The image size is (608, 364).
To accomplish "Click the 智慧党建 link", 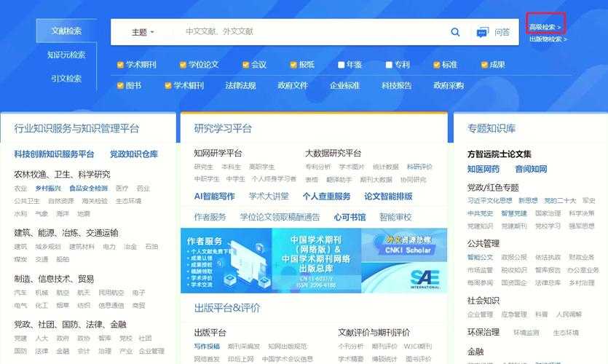I will click(x=514, y=213).
